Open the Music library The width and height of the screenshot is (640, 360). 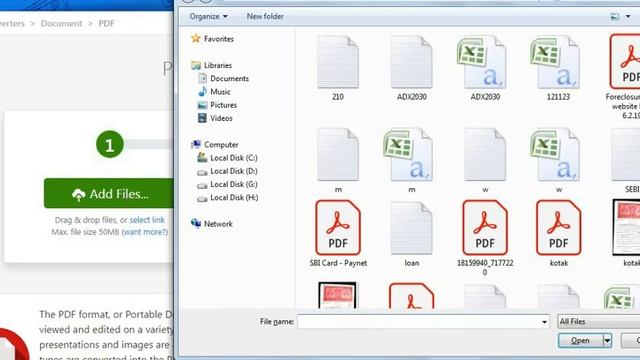(x=215, y=92)
